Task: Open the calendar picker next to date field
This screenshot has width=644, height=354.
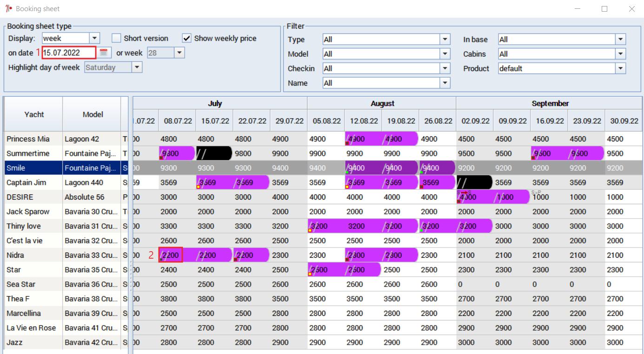Action: click(104, 53)
